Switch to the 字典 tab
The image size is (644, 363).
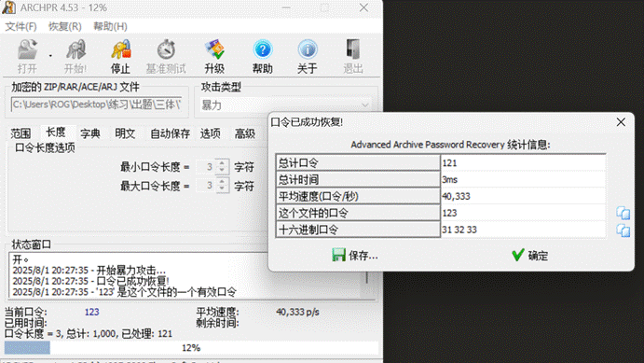(x=90, y=133)
